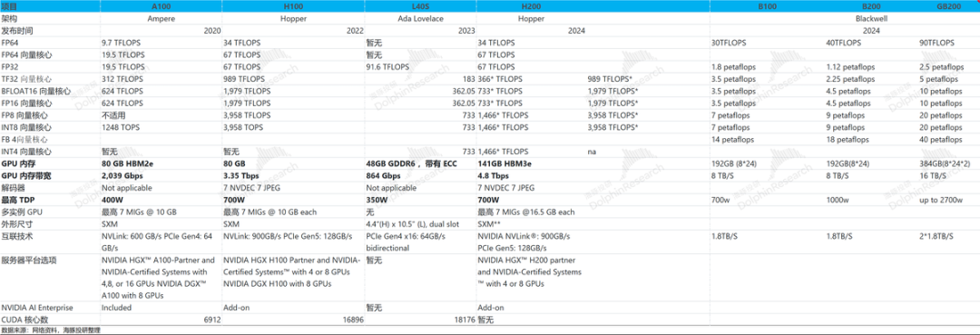Click the up to 2700w cell
This screenshot has height=335, width=980.
point(941,200)
